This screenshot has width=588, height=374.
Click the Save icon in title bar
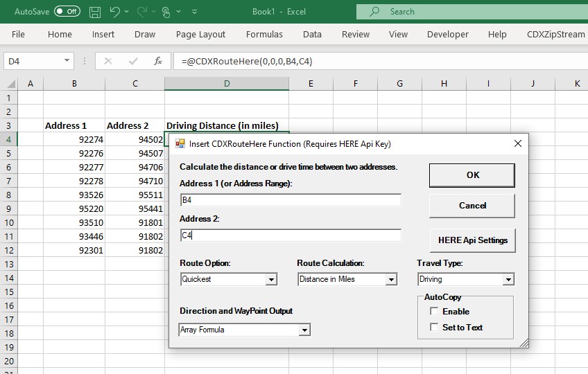[95, 12]
